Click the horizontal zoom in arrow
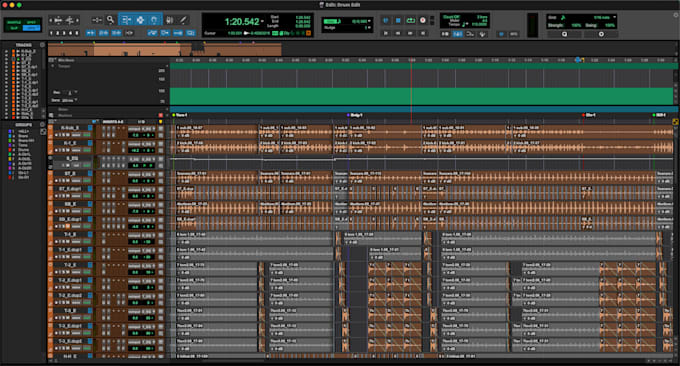Viewport: 680px width, 366px height. [x=77, y=20]
